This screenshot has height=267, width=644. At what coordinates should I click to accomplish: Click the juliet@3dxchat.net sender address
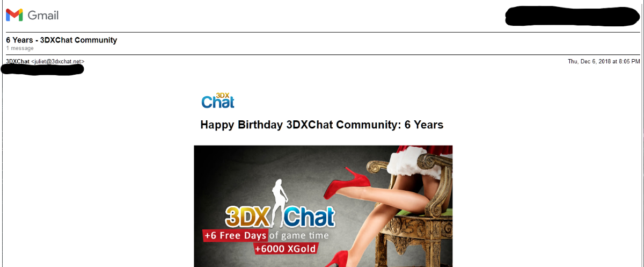click(57, 61)
